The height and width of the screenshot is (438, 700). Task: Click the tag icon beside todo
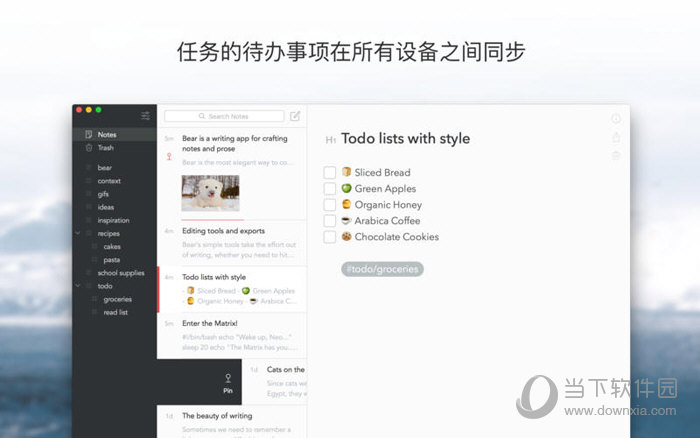pyautogui.click(x=88, y=286)
